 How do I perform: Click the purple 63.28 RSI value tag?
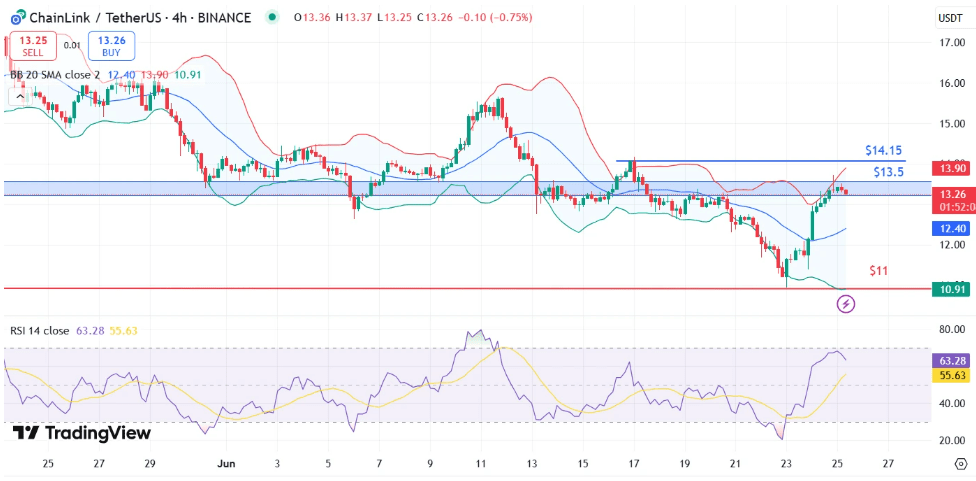[950, 360]
